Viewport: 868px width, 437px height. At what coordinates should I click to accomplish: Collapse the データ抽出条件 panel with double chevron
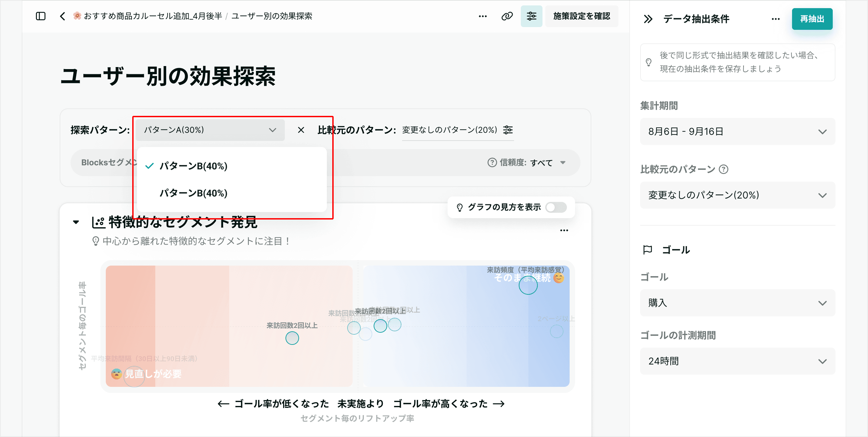click(x=648, y=19)
